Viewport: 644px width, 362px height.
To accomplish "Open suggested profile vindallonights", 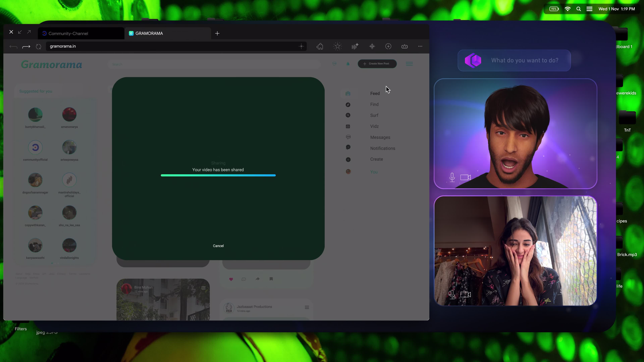I will (x=69, y=246).
